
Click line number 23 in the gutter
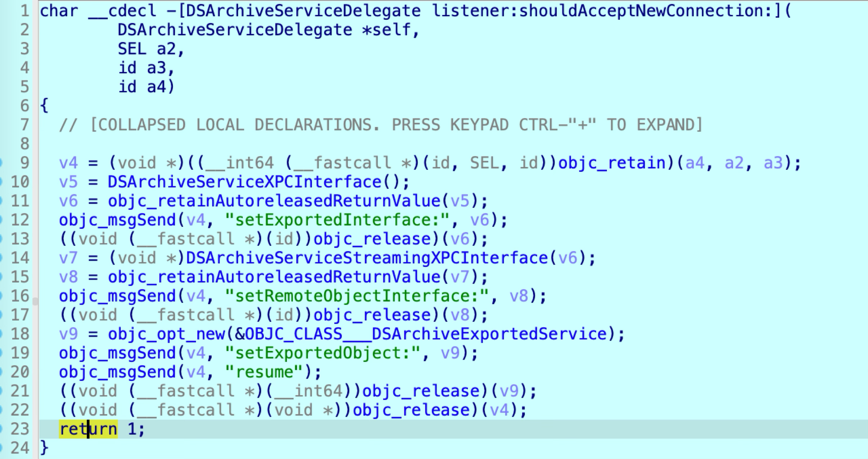click(x=20, y=429)
